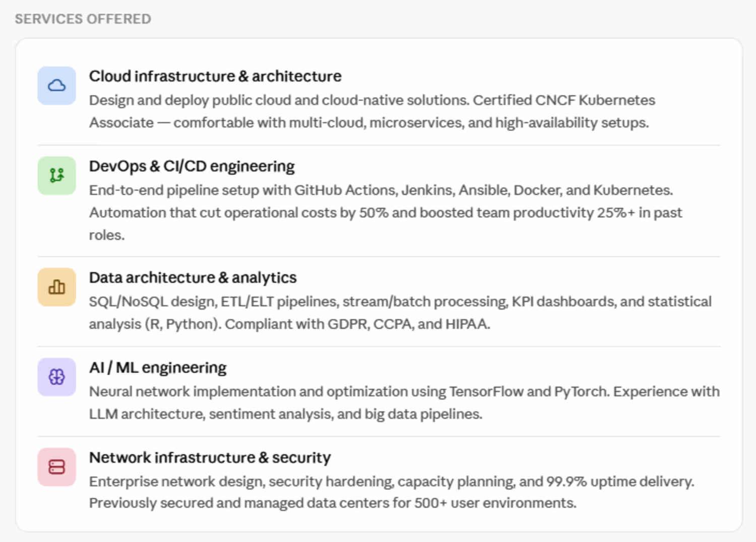The image size is (756, 542).
Task: Select the purple brain icon
Action: point(57,377)
